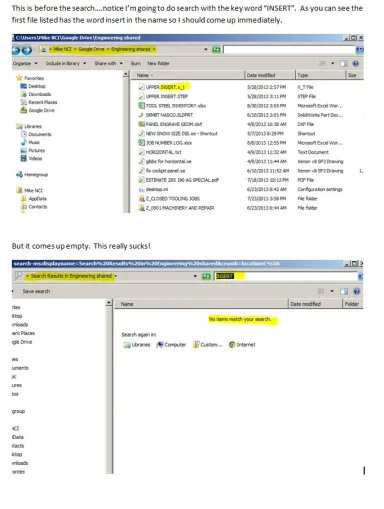Open the Organize menu

tap(25, 63)
